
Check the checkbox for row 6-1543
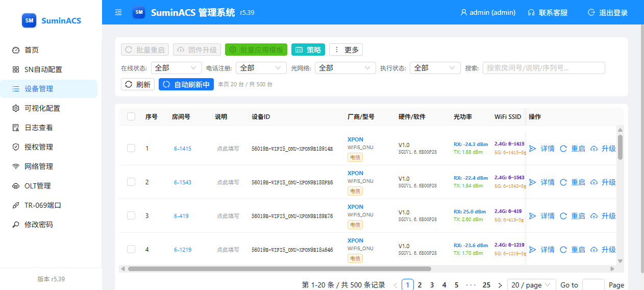point(131,182)
